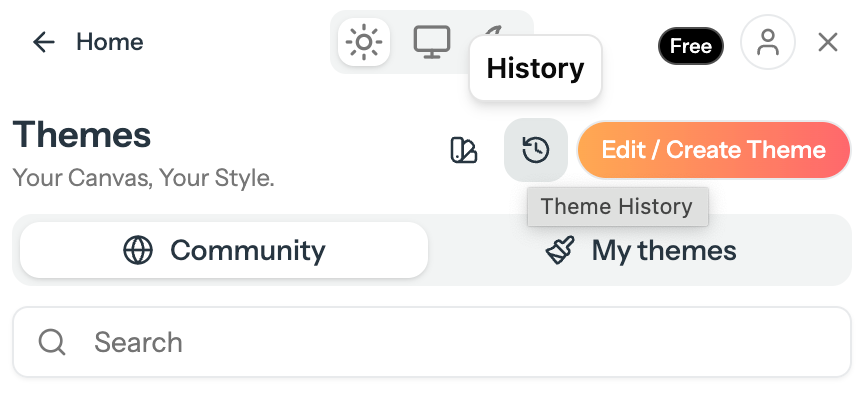
Task: Switch to the My themes tab
Action: [x=640, y=250]
